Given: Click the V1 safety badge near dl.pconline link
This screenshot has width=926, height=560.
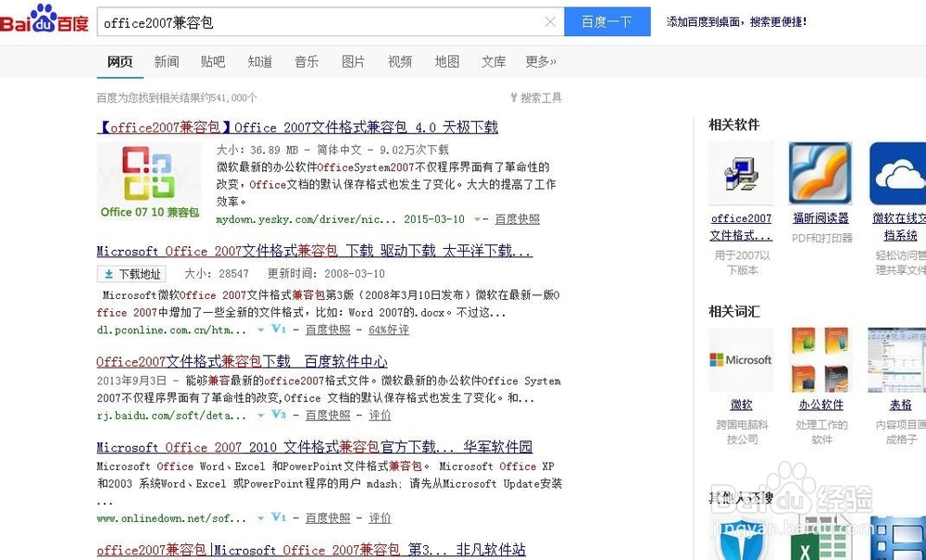Looking at the screenshot, I should pyautogui.click(x=278, y=329).
